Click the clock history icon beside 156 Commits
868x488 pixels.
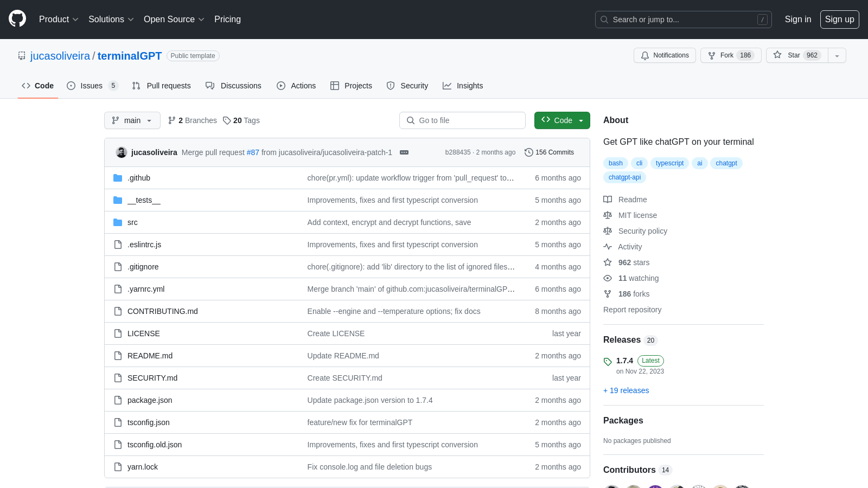(x=529, y=152)
